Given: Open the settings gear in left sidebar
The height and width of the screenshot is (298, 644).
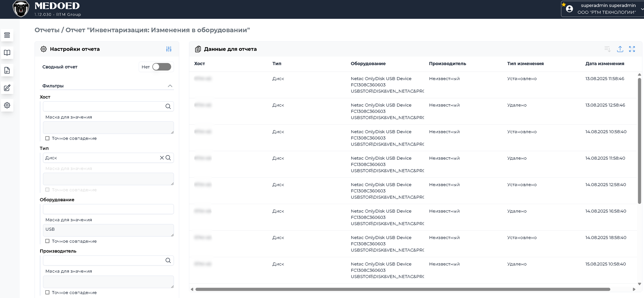Looking at the screenshot, I should [7, 105].
